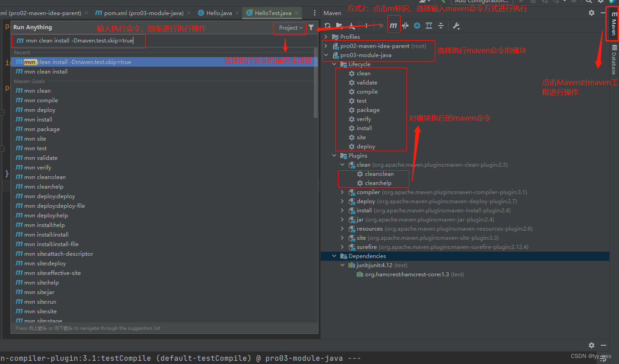Switch to HelloTest.java editor tab
Viewport: 619px width, 364px height.
pos(273,13)
